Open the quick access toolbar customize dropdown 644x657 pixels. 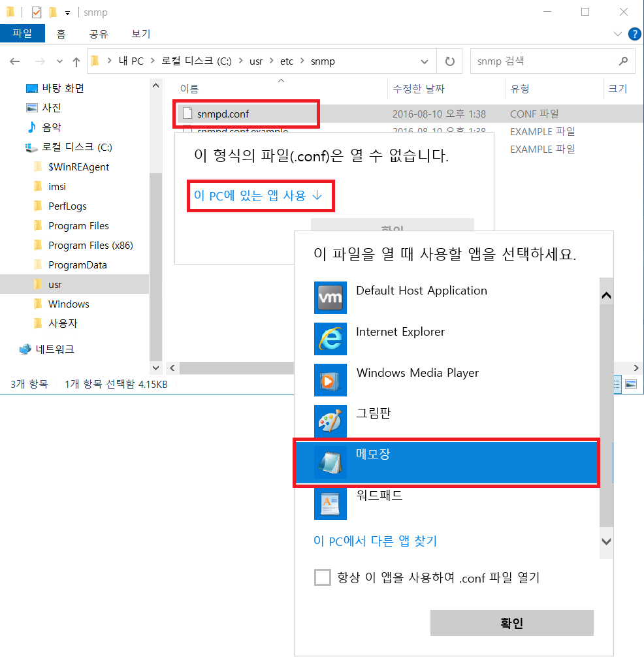pos(67,13)
